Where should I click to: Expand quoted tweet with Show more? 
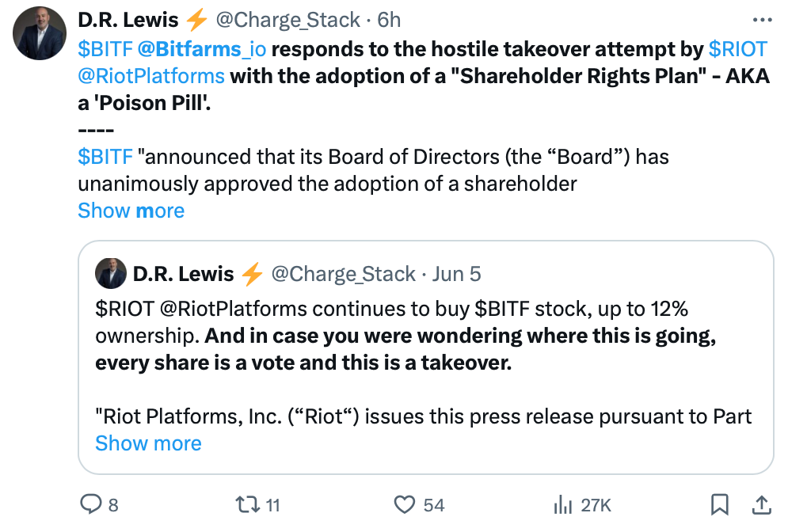click(148, 443)
